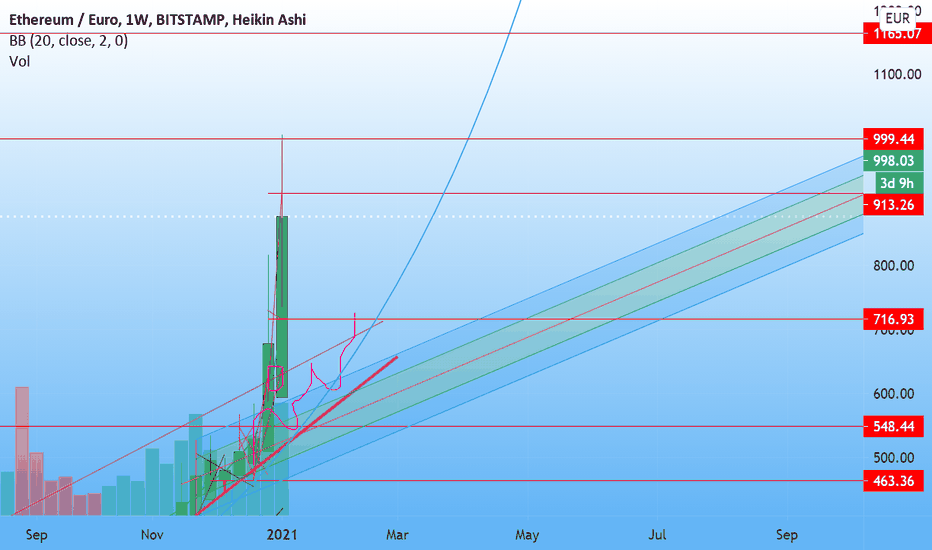
Task: Select the thick red trendline
Action: 296,436
